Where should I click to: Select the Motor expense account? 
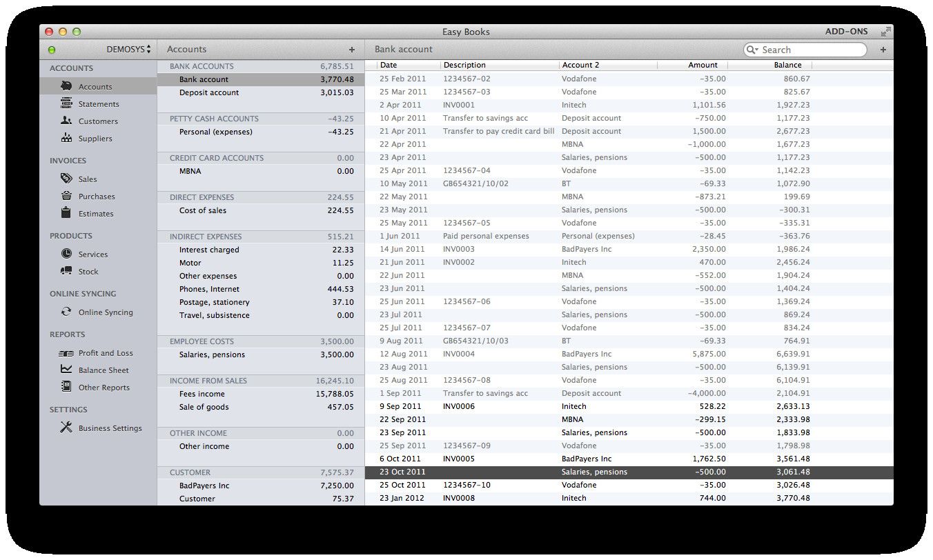pos(261,263)
